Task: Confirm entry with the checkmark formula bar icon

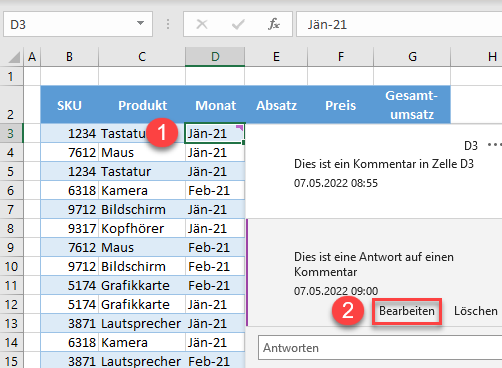Action: click(238, 24)
